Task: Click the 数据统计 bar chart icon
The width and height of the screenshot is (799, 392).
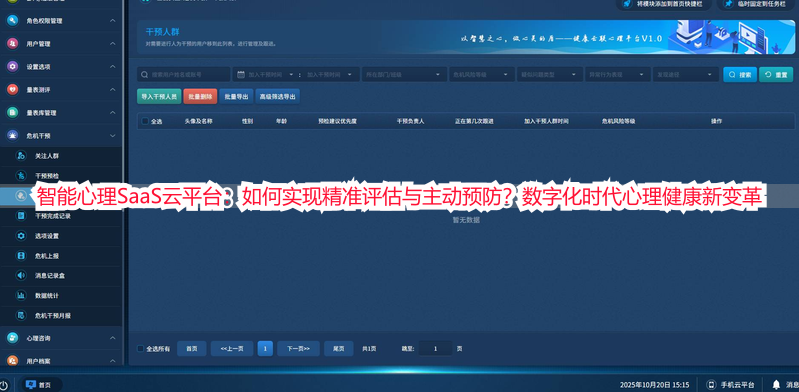Action: 21,296
